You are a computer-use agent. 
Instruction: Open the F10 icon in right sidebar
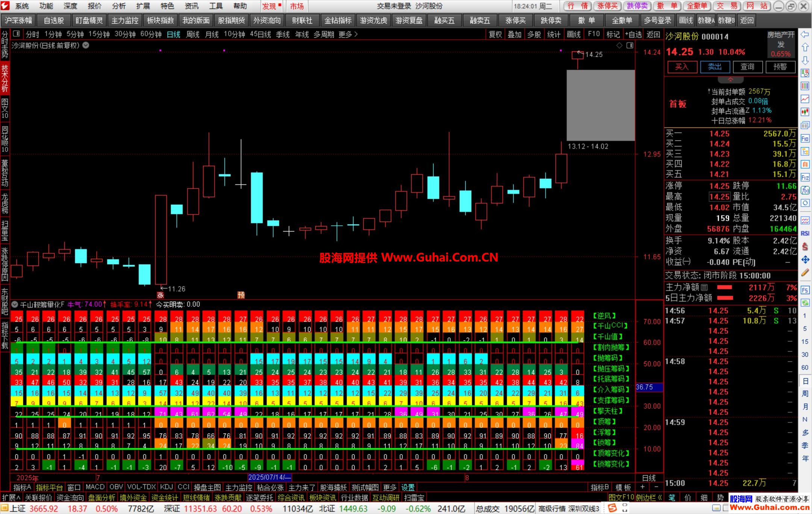tap(805, 138)
